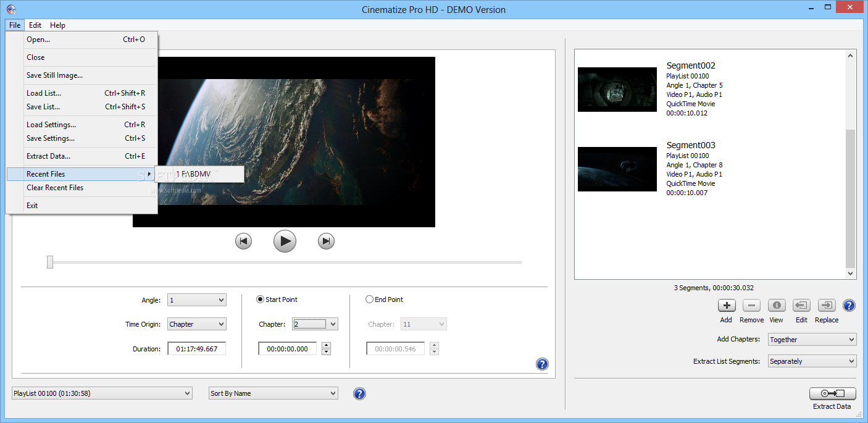
Task: Choose Save List... menu entry
Action: coord(81,107)
